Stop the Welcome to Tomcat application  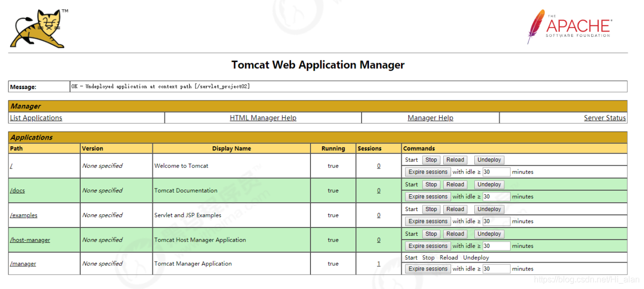(x=431, y=160)
